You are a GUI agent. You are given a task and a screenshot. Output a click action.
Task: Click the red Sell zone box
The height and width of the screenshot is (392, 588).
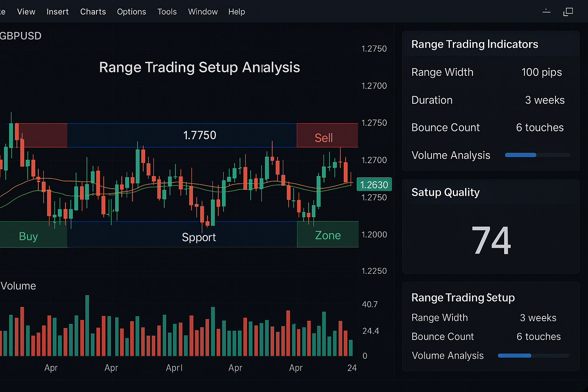(327, 136)
